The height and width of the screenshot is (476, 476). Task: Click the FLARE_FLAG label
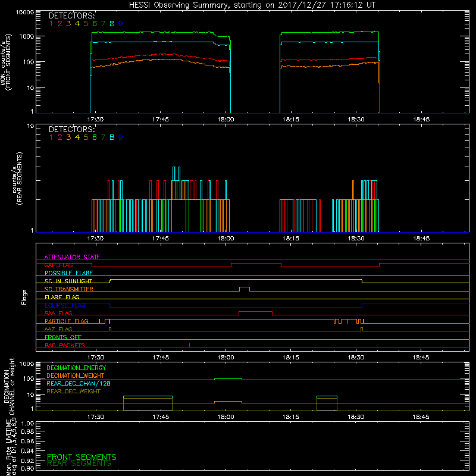point(62,297)
